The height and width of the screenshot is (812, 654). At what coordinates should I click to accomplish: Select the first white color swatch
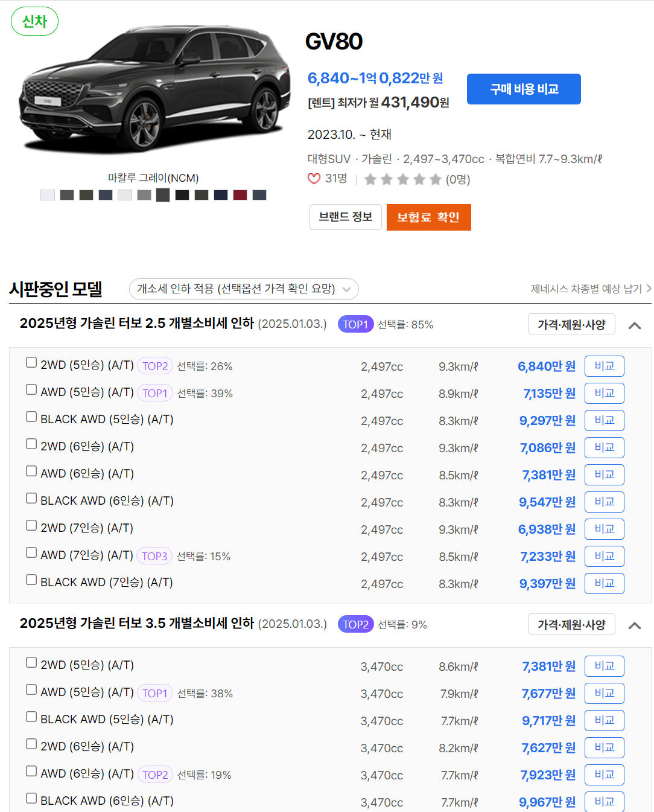coord(48,195)
